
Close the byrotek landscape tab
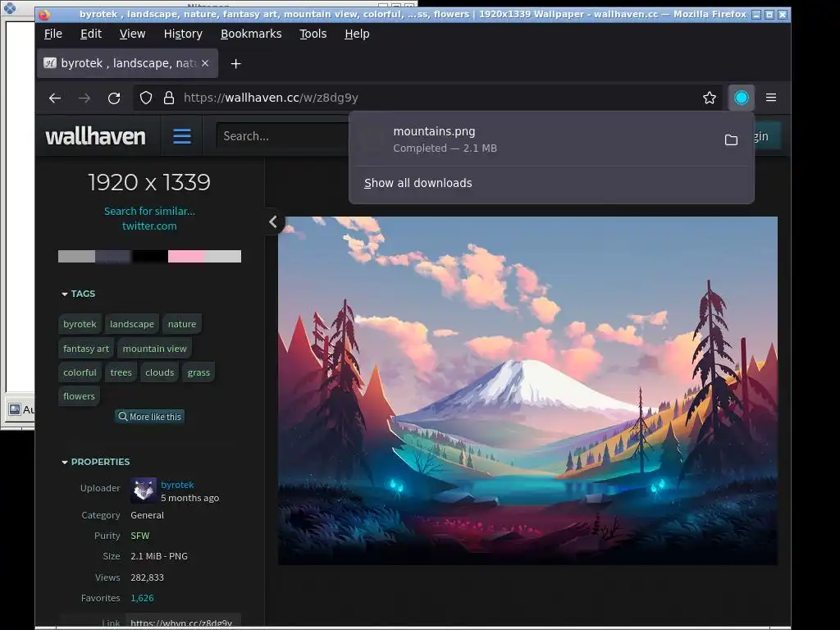[204, 63]
